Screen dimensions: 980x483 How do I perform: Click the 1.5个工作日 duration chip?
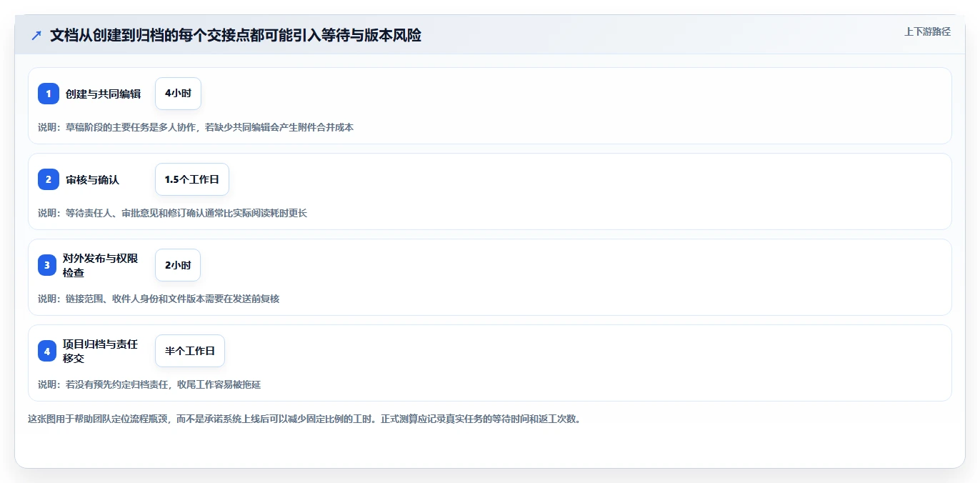point(192,179)
